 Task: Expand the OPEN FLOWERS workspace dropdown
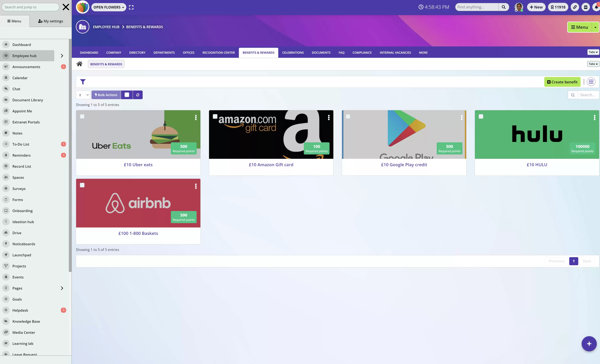pyautogui.click(x=109, y=7)
